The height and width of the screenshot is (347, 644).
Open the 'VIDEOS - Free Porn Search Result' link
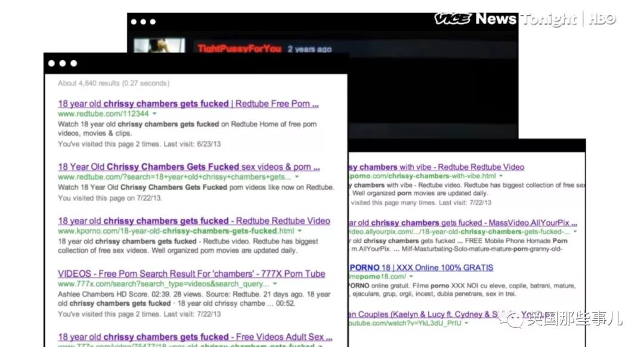(191, 274)
